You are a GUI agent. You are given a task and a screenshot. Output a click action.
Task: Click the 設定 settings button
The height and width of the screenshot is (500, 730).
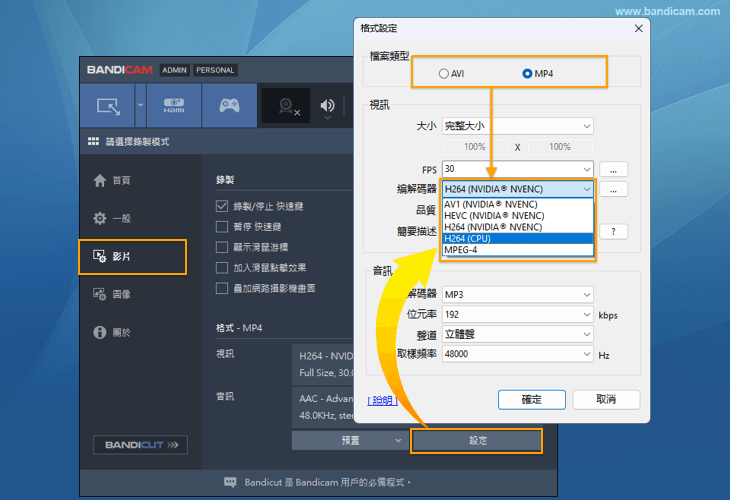point(476,440)
